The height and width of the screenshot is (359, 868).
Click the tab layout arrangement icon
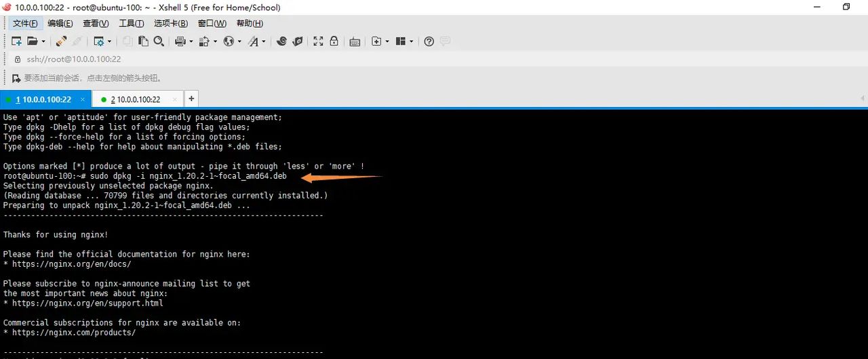pos(400,41)
